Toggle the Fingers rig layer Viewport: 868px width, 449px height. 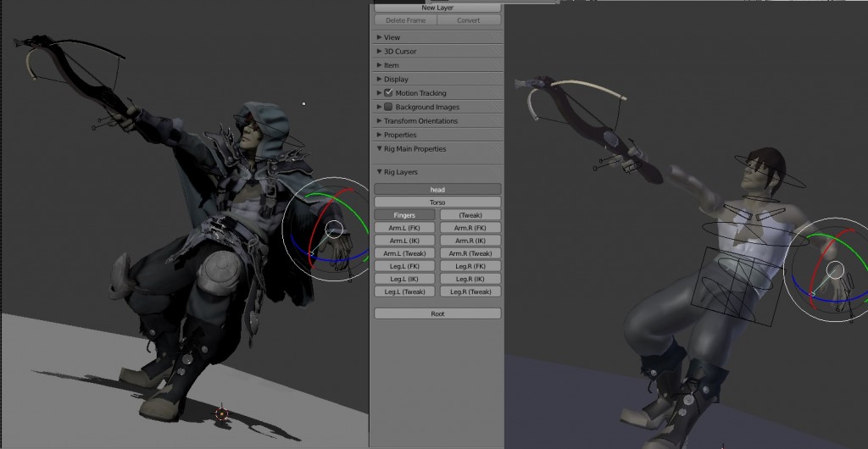(x=404, y=215)
